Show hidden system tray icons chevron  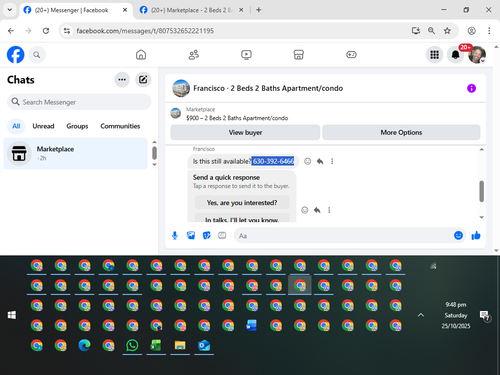pyautogui.click(x=421, y=315)
